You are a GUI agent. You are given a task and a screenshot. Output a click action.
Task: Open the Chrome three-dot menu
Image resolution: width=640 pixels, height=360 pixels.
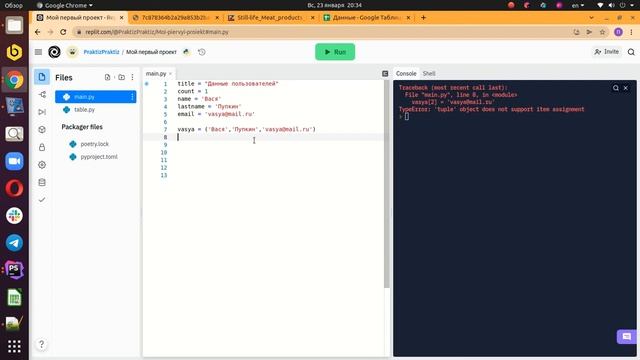(x=631, y=32)
